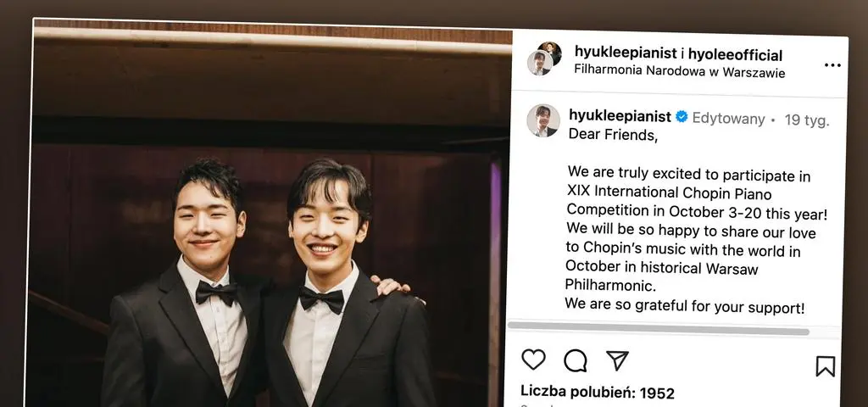Open the three-dot more options menu
The width and height of the screenshot is (868, 407).
coord(832,65)
